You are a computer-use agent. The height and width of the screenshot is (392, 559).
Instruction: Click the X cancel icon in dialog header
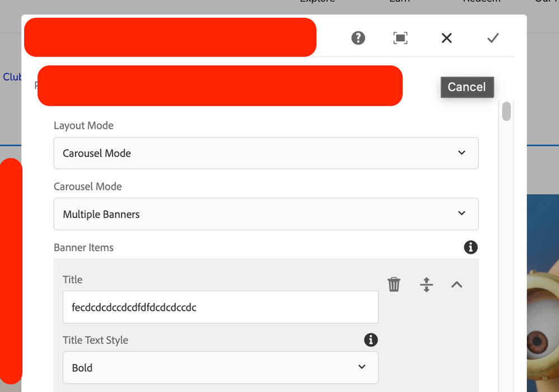446,38
